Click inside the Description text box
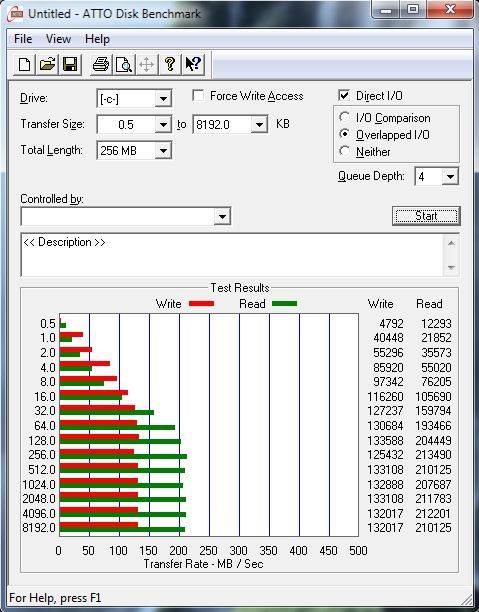 232,255
